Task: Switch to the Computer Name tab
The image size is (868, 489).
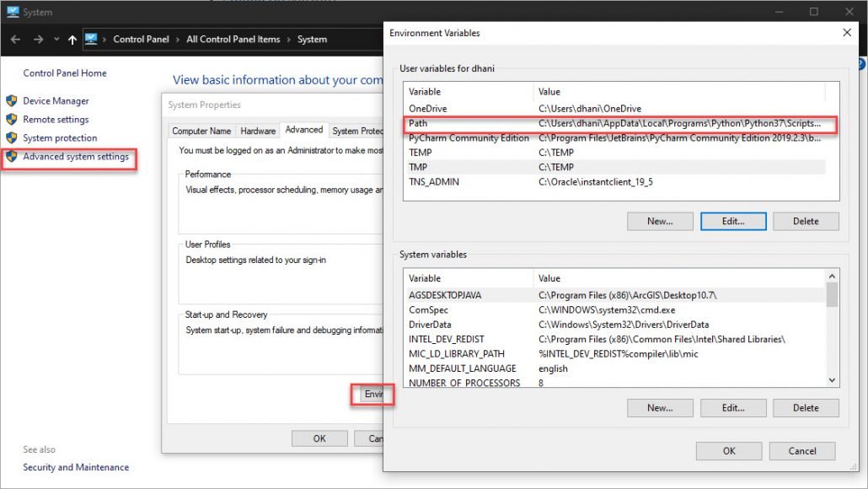Action: pyautogui.click(x=201, y=131)
